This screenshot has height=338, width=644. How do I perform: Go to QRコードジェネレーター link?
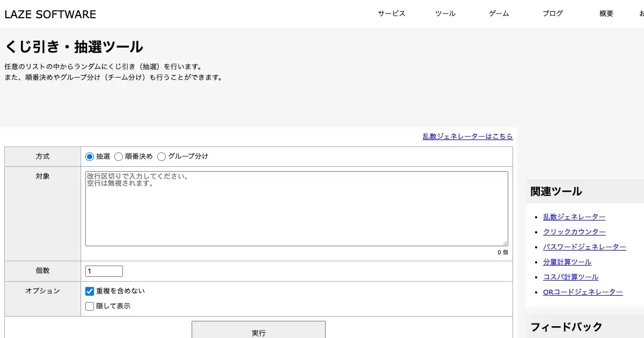pyautogui.click(x=583, y=292)
